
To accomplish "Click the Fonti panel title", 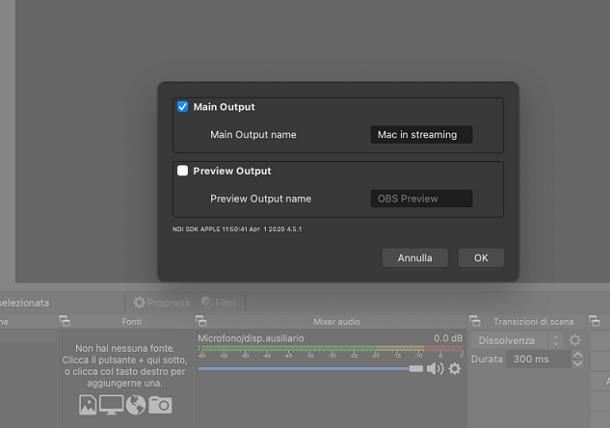I will click(131, 321).
